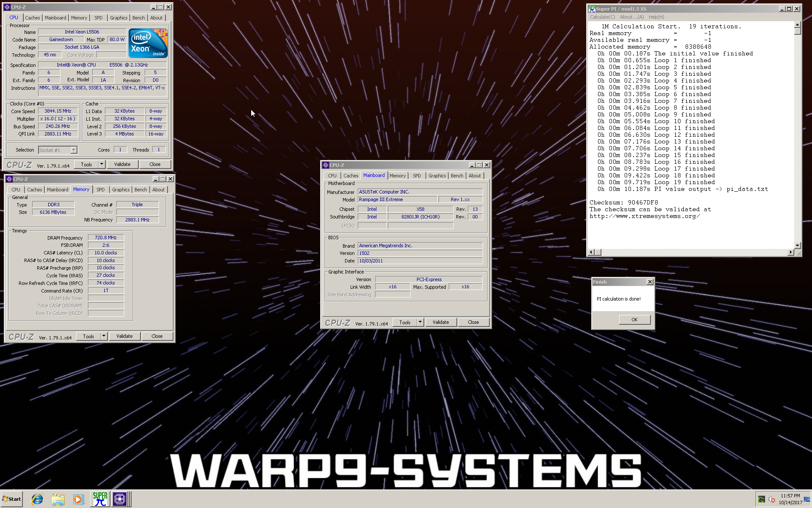Close the Finish dialog with X
Viewport: 812px width, 508px height.
[650, 282]
